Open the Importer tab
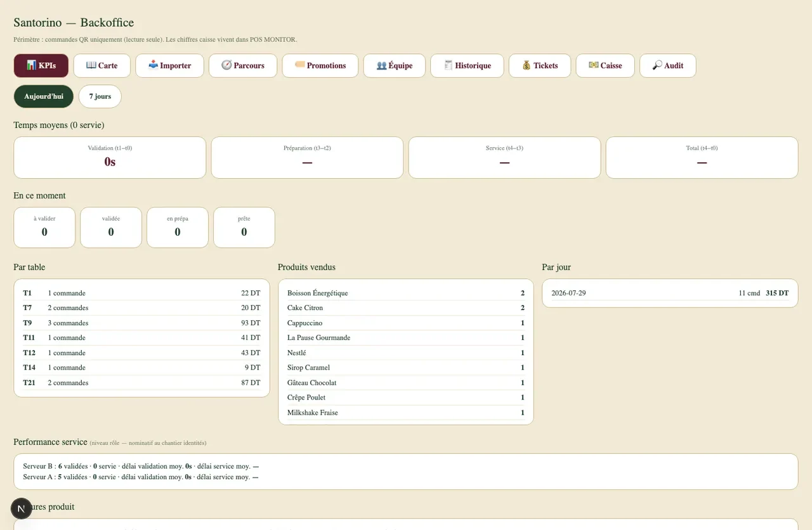The image size is (812, 530). point(169,65)
